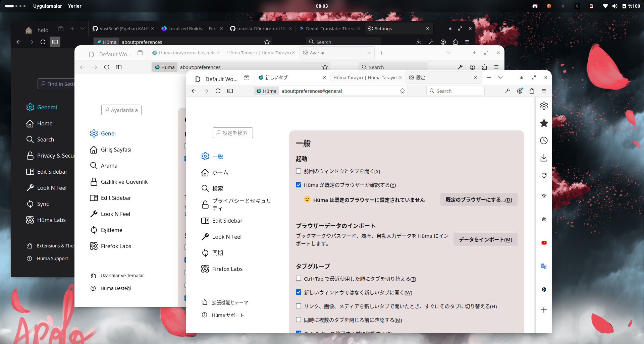Reload the page in the Japanese window

(218, 91)
